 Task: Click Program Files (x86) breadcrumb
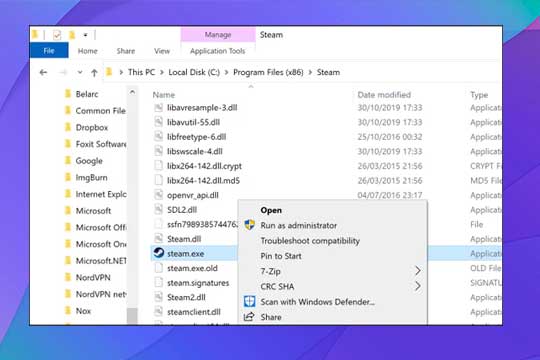[268, 72]
